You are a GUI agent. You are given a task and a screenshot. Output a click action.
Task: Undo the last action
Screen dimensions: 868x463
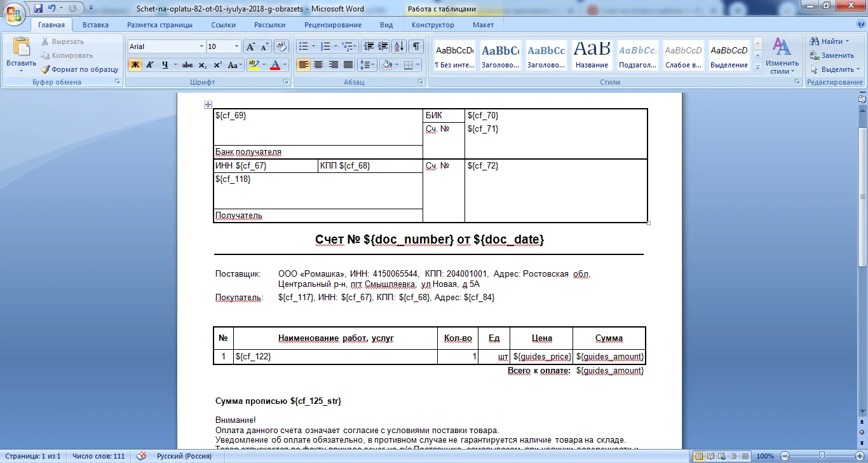pyautogui.click(x=52, y=8)
